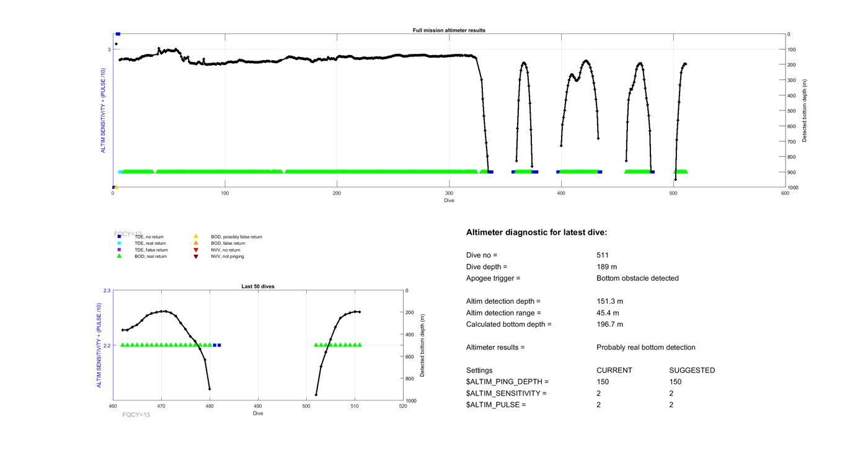Screen dimensions: 868x450
Task: Click the current $ALTIM_PULSE value 2
Action: tap(598, 405)
